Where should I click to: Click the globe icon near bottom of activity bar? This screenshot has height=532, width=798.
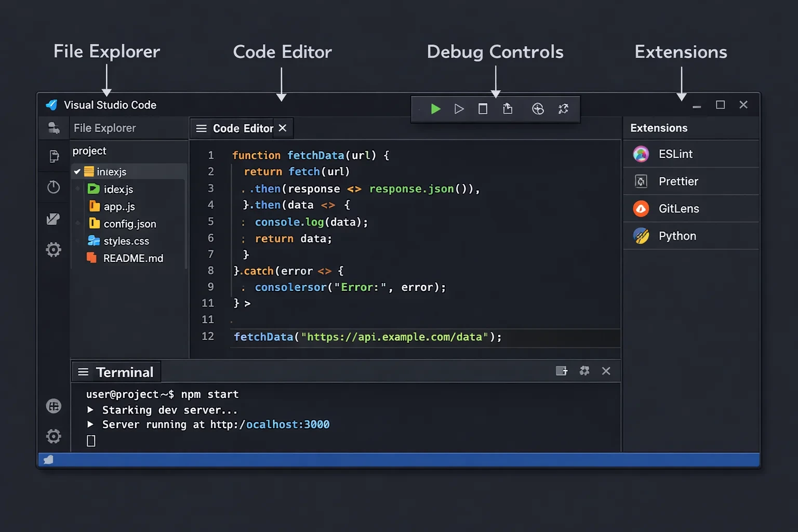[x=54, y=406]
